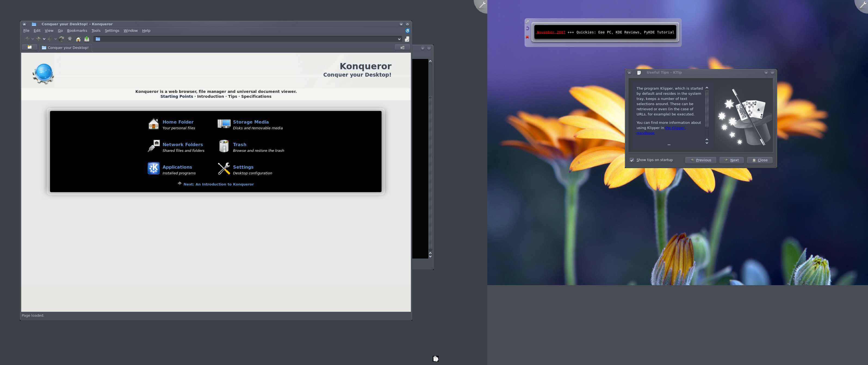The height and width of the screenshot is (365, 868).
Task: Open the Settings menu in the menu bar
Action: (112, 31)
